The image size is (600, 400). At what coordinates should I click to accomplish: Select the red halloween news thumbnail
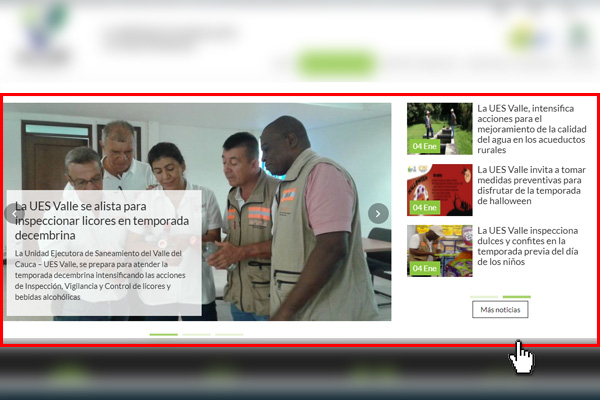[440, 190]
